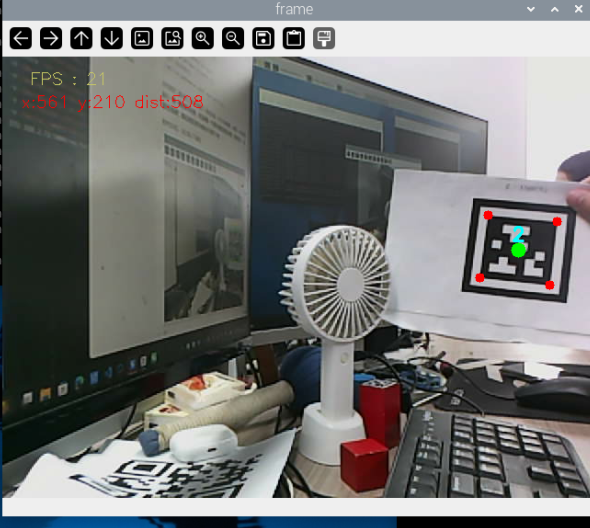
Task: Open the display properties brush icon
Action: (x=324, y=38)
